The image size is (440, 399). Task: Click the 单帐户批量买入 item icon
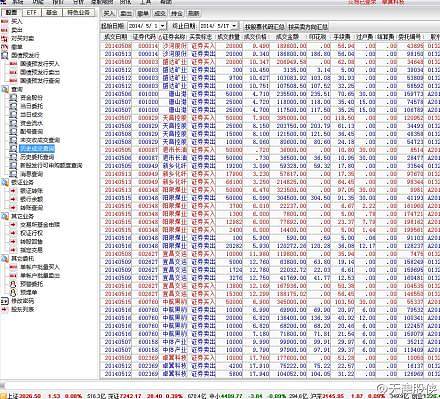tap(13, 267)
